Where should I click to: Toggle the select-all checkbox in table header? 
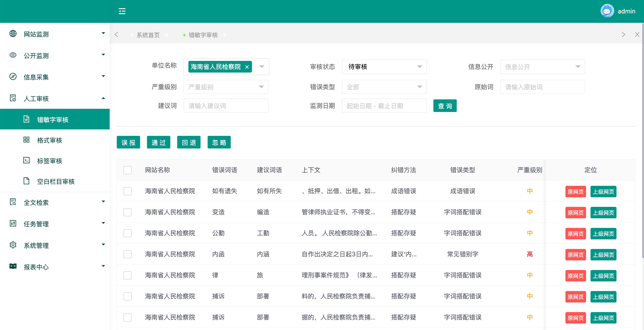(128, 170)
